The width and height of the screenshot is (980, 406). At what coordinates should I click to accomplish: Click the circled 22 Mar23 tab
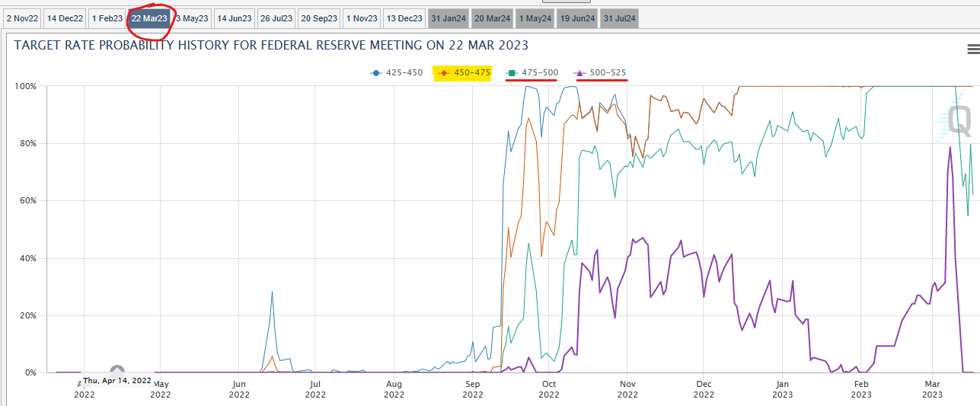click(x=149, y=18)
